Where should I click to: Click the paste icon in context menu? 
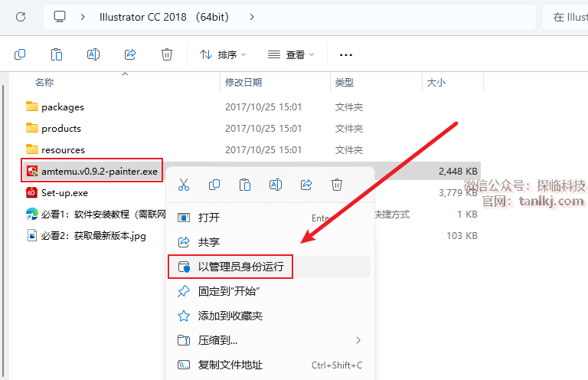pyautogui.click(x=245, y=185)
